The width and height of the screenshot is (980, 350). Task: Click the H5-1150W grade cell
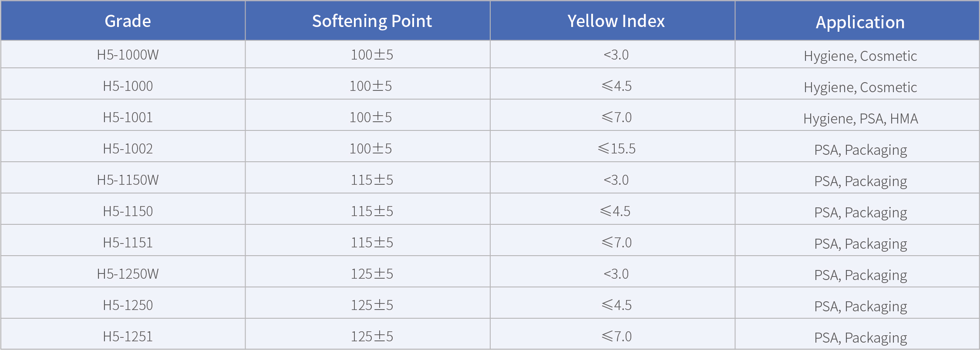128,180
